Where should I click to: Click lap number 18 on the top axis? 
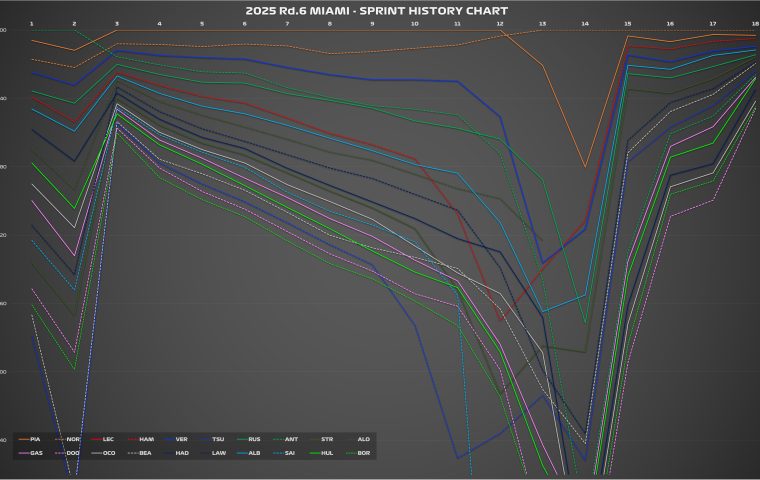point(756,24)
